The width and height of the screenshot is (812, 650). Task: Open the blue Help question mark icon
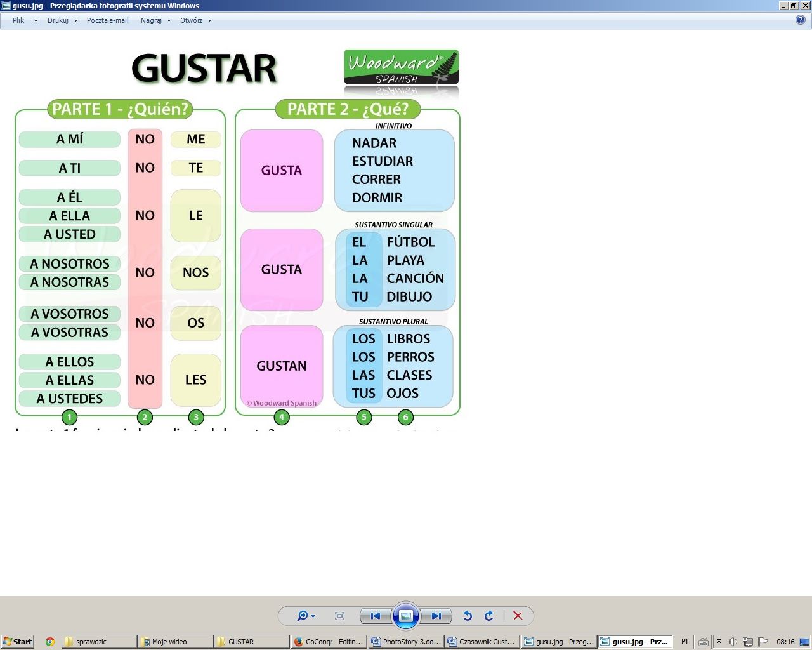click(801, 20)
